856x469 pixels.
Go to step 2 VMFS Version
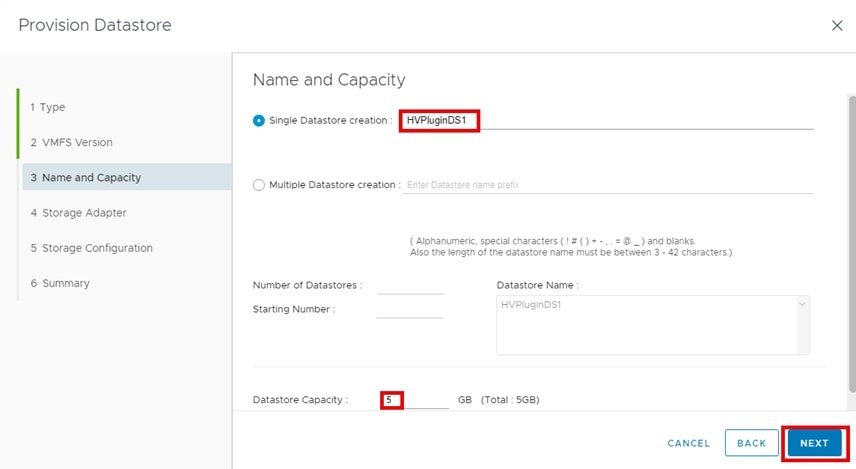tap(71, 142)
